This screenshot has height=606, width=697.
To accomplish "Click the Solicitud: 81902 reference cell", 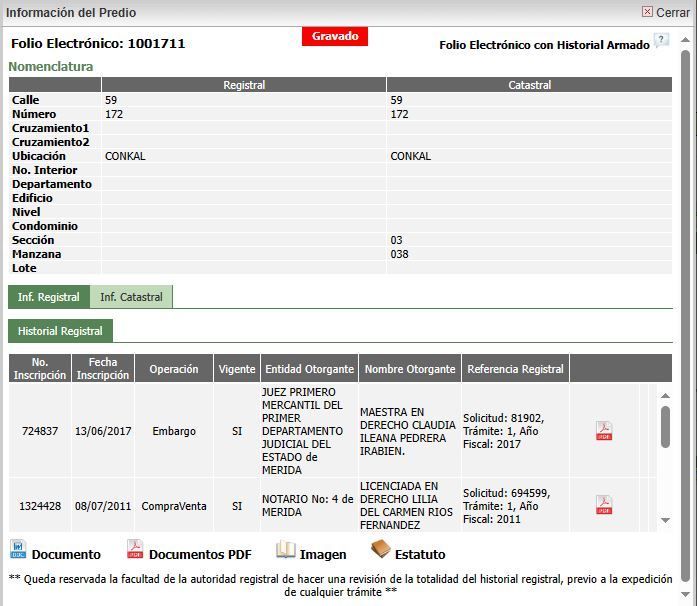I will coord(515,431).
